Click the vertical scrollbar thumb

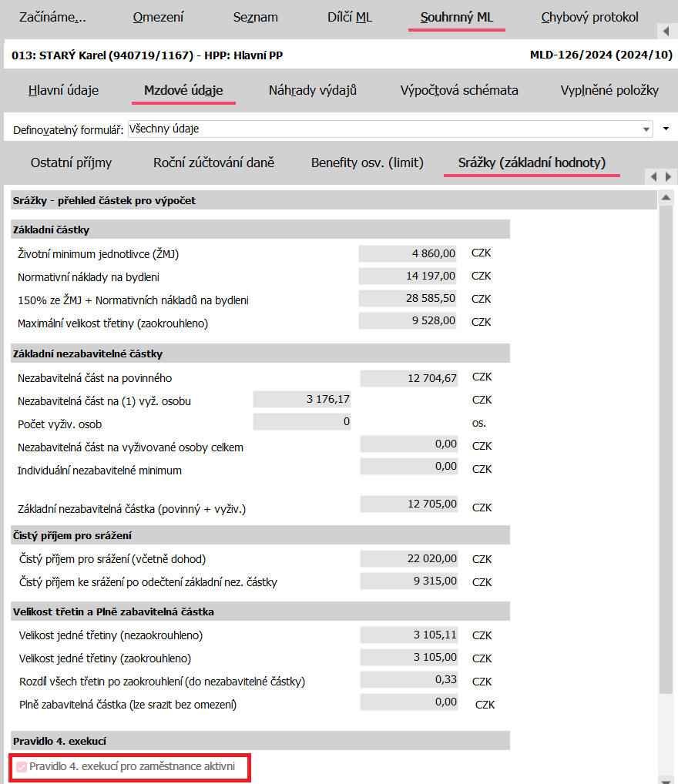[x=666, y=447]
